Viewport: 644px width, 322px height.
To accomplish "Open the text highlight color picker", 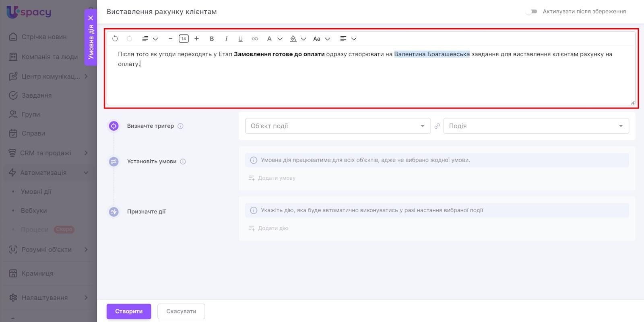I will 297,39.
